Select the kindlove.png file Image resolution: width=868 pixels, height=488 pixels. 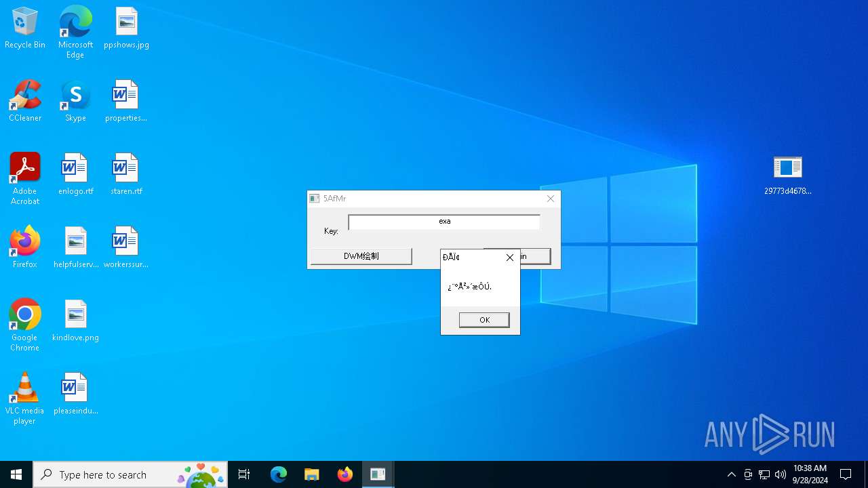pos(75,321)
